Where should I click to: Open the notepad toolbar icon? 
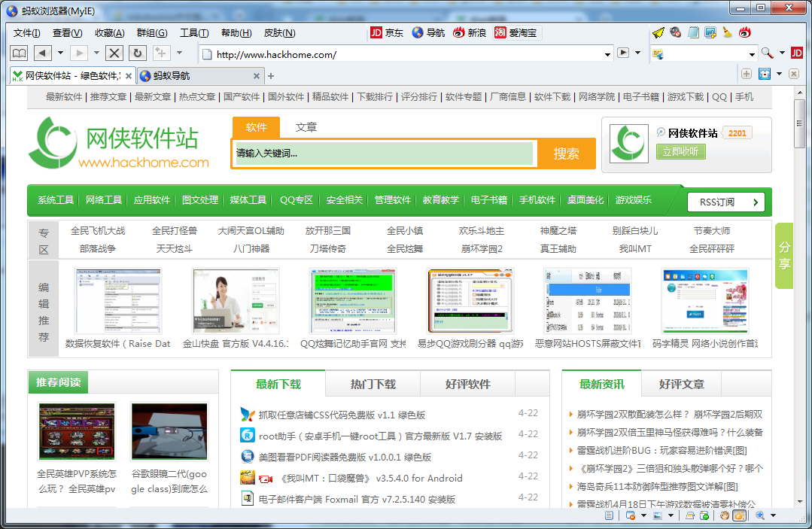693,32
